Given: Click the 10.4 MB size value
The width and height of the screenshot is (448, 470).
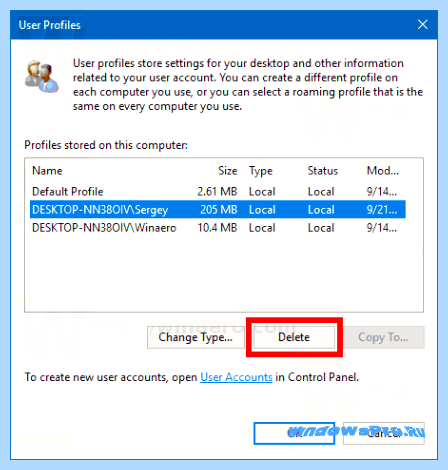Looking at the screenshot, I should click(217, 228).
